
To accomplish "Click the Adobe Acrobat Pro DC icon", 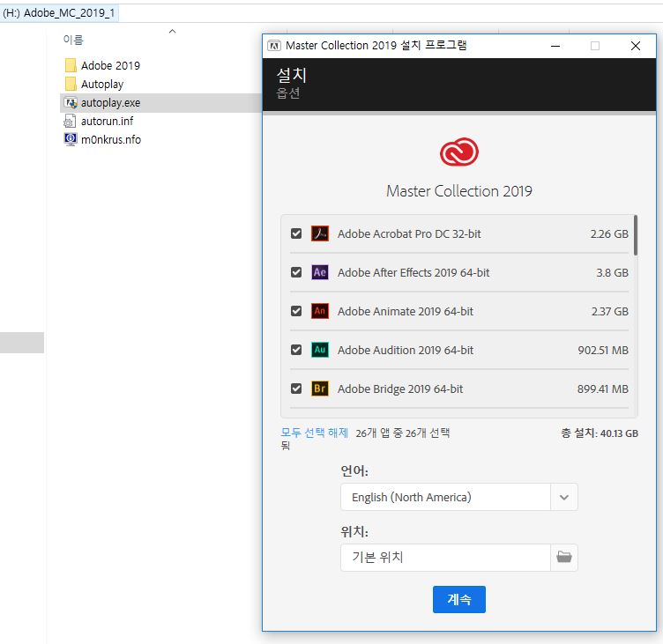I will tap(320, 233).
